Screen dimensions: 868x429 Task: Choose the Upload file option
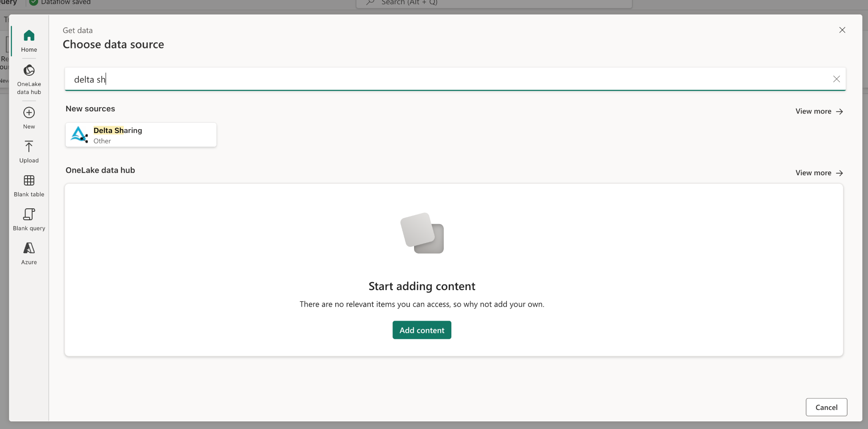pos(29,152)
